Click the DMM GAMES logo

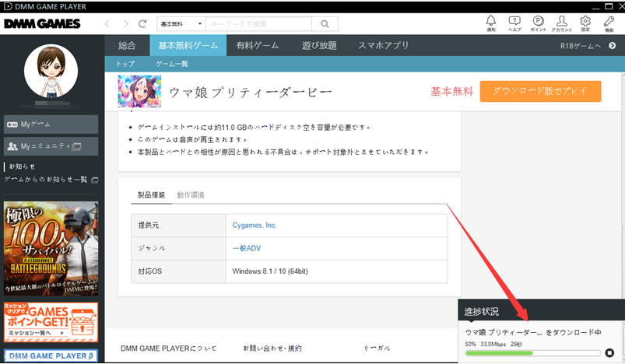[42, 24]
